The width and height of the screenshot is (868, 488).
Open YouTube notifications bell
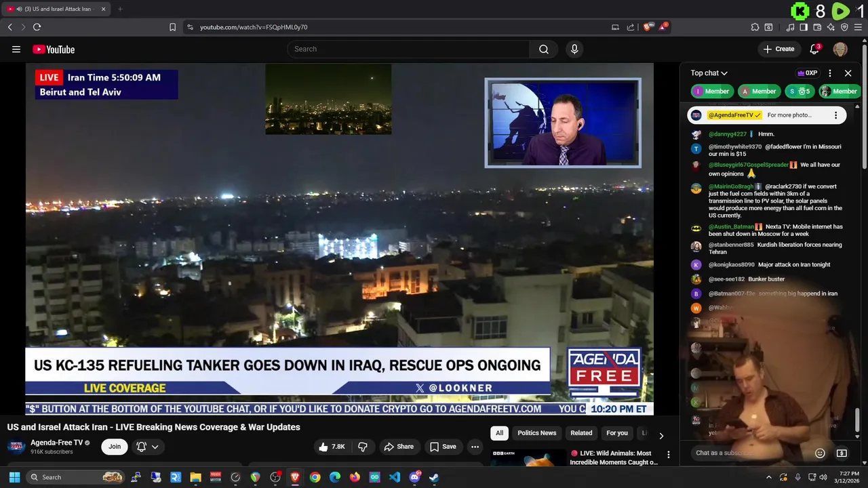tap(815, 49)
